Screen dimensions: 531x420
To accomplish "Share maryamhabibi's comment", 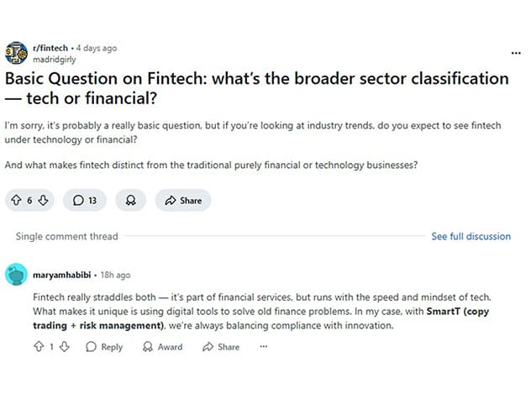I will tap(221, 347).
